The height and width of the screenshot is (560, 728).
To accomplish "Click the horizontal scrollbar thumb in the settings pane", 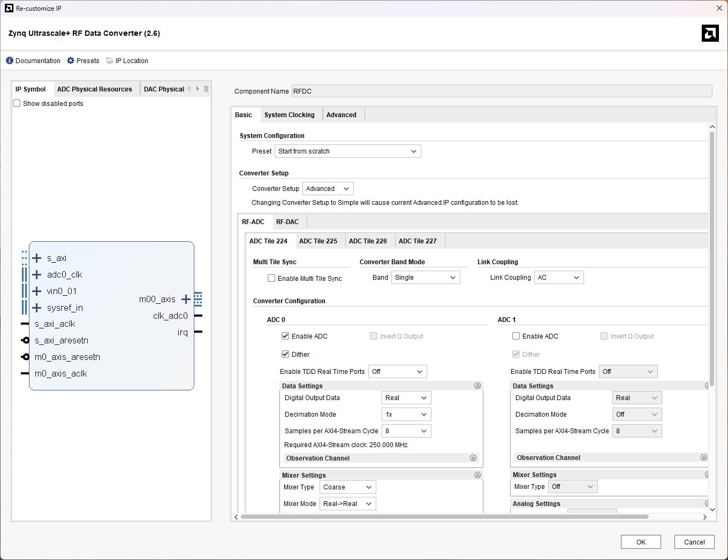I will [x=445, y=517].
